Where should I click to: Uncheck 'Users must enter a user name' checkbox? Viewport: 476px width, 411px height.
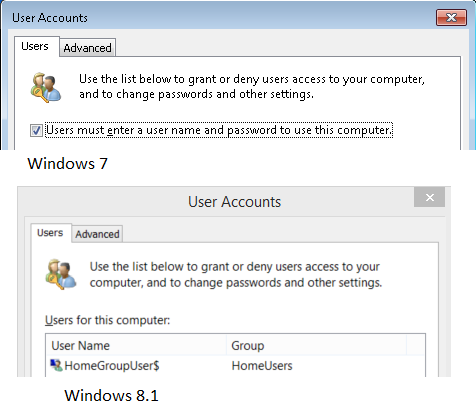point(36,130)
